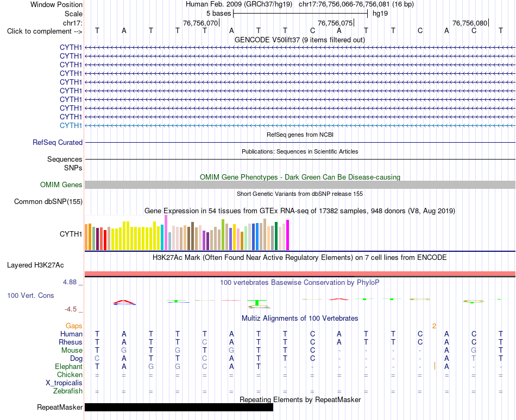This screenshot has width=516, height=420.
Task: Click the 76,756,070 ruler position
Action: [200, 23]
